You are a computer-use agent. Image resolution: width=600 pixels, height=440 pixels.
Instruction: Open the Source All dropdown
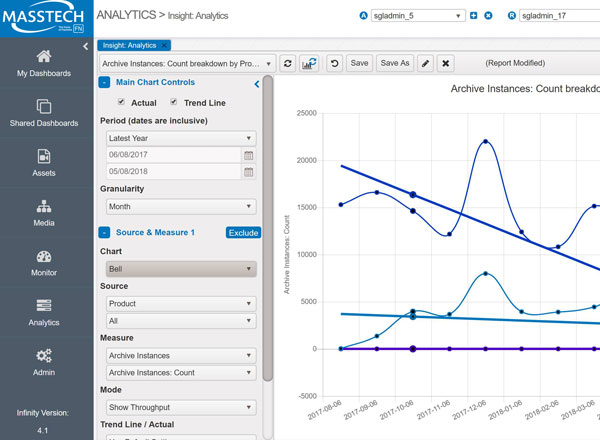point(181,321)
